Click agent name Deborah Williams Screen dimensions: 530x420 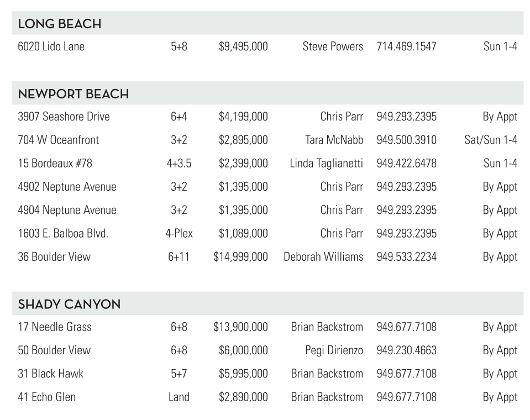323,257
